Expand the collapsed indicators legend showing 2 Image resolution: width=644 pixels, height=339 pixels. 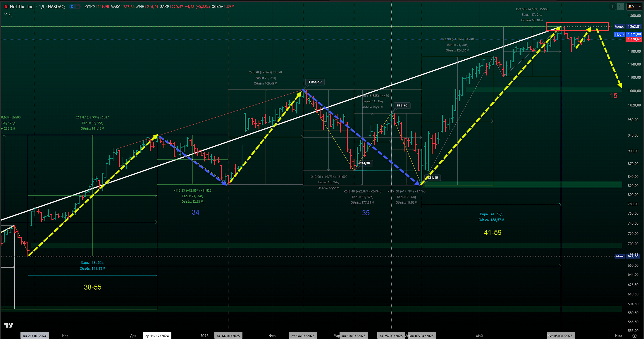tap(7, 14)
